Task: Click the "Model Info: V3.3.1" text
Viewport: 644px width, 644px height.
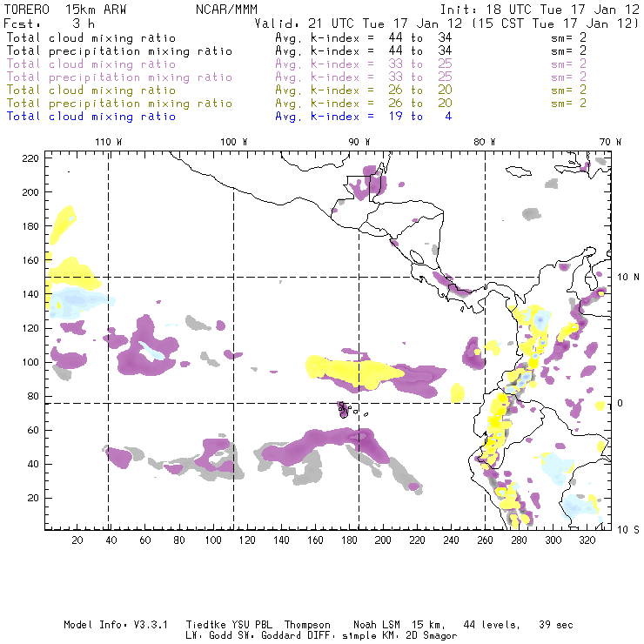Action: tap(116, 625)
